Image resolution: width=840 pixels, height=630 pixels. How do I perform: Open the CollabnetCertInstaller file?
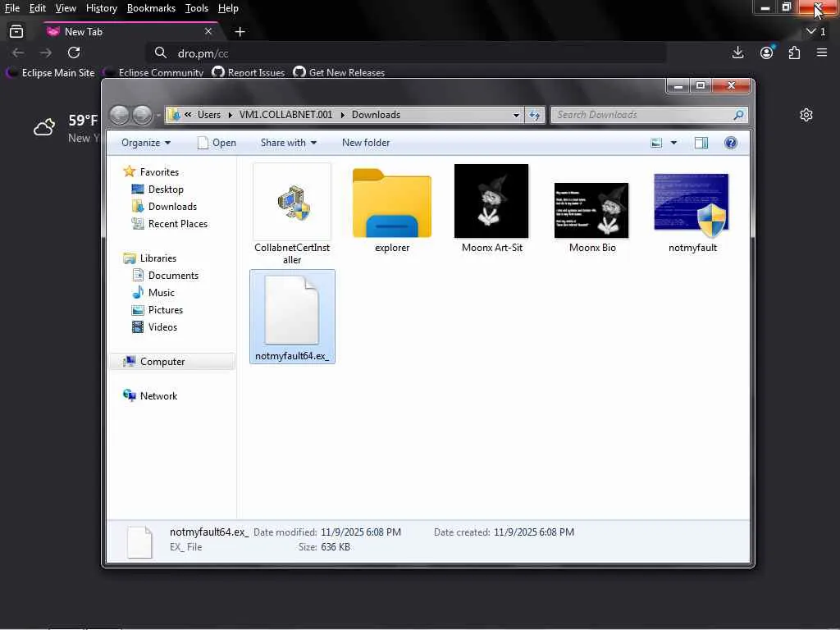292,215
